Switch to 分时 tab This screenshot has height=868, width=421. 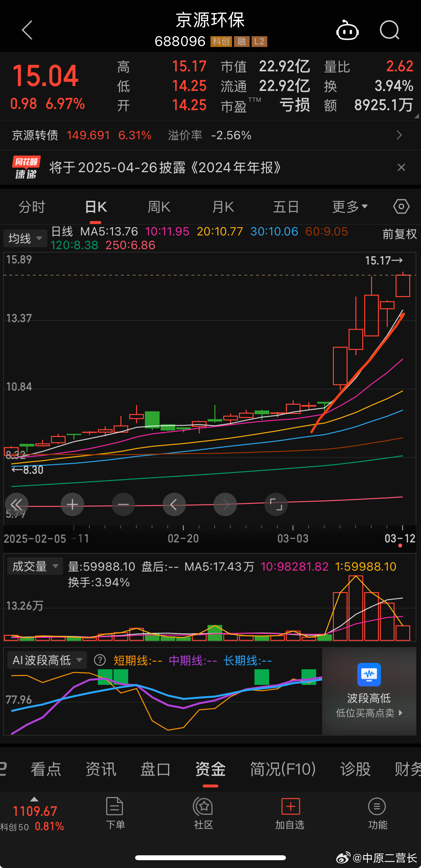pos(32,206)
